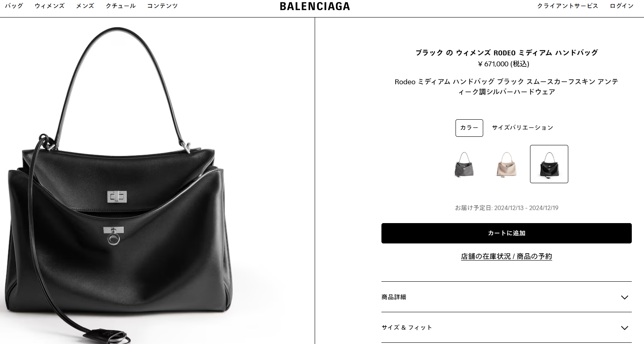Switch to the サイズバリエーション tab
This screenshot has width=644, height=344.
tap(523, 128)
